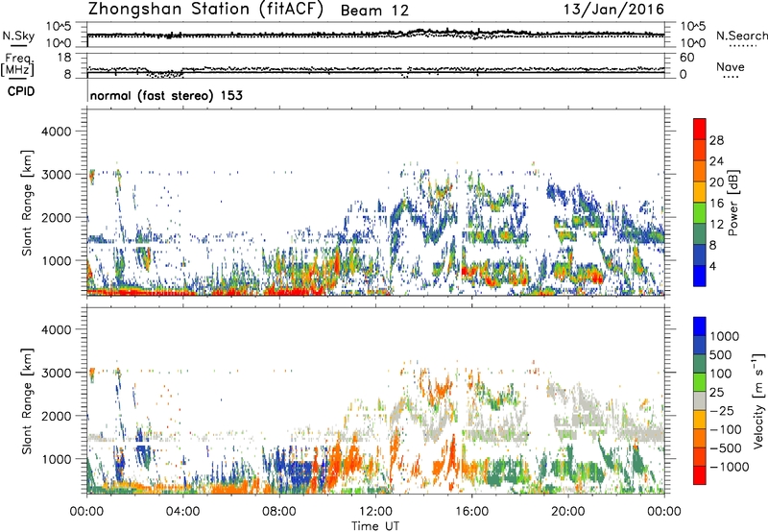This screenshot has width=768, height=532.
Task: Click the 'N.Sky' legend label
Action: [18, 36]
